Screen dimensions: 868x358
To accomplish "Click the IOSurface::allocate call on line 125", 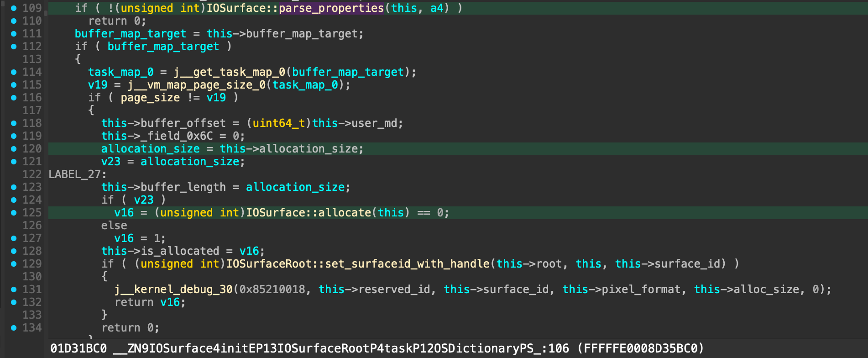I will [x=309, y=213].
